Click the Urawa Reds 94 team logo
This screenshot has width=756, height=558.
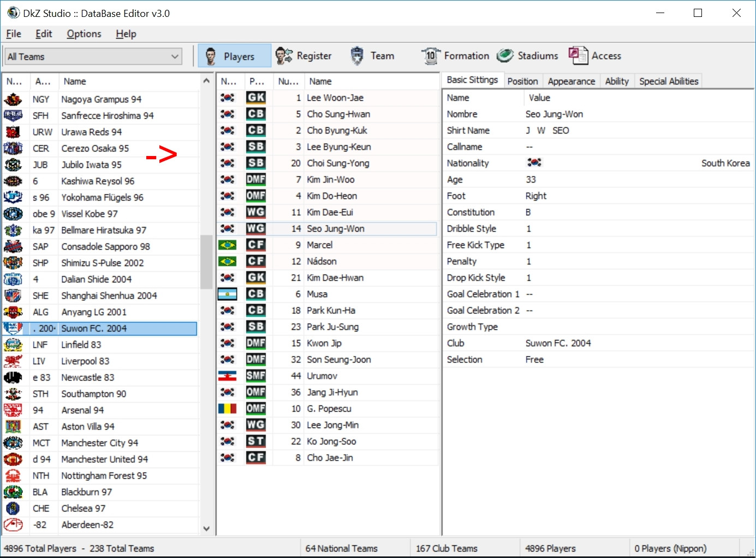[x=13, y=132]
